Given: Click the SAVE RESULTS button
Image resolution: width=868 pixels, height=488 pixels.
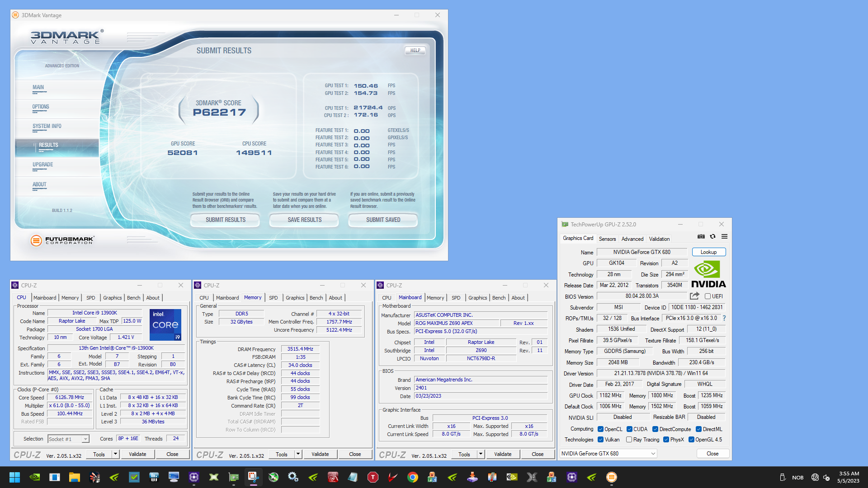Looking at the screenshot, I should 305,220.
